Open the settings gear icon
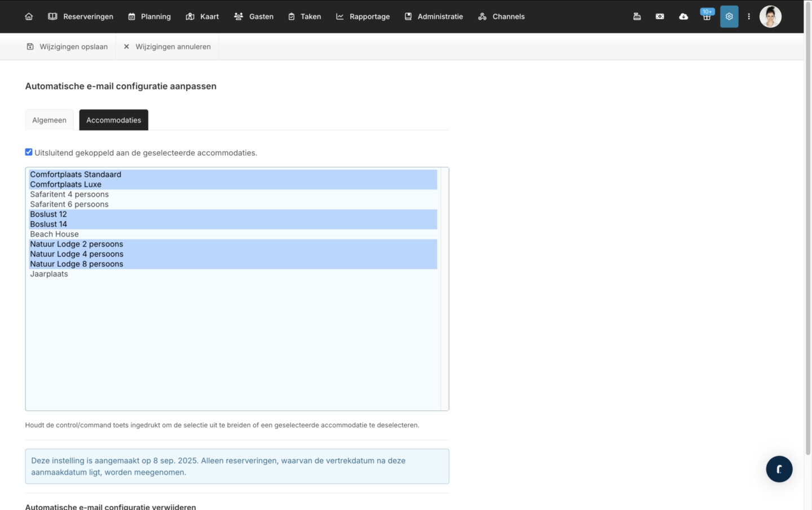The height and width of the screenshot is (510, 812). coord(729,16)
